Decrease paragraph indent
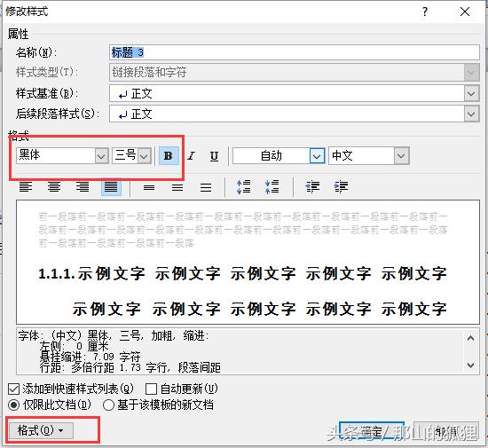Viewport: 488px width, 448px height. [312, 187]
